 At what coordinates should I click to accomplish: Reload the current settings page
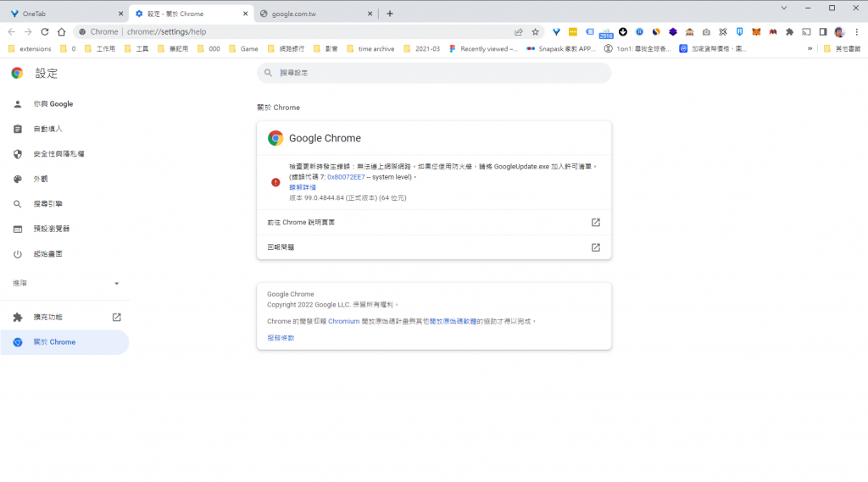[x=45, y=31]
